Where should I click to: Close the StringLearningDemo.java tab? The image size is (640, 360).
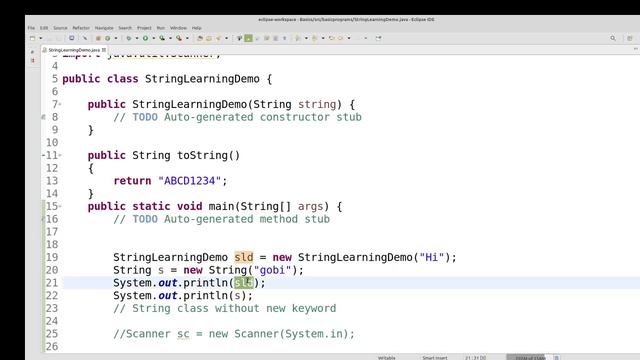point(104,50)
